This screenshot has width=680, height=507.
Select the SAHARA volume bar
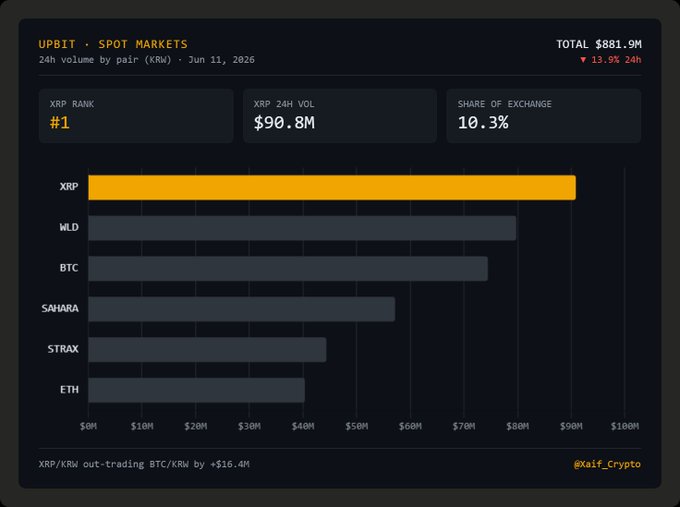tap(242, 309)
